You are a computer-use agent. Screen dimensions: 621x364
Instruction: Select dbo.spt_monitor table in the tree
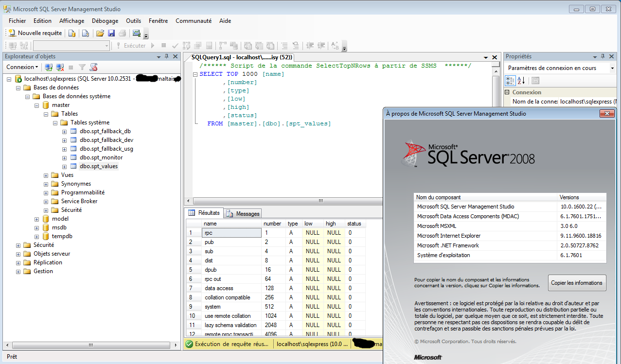click(101, 157)
